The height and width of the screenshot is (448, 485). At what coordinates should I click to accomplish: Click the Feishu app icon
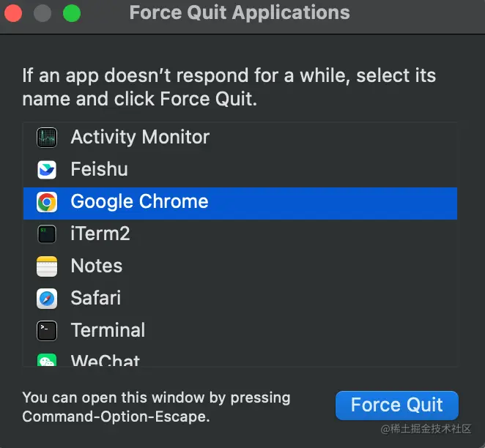(x=47, y=170)
